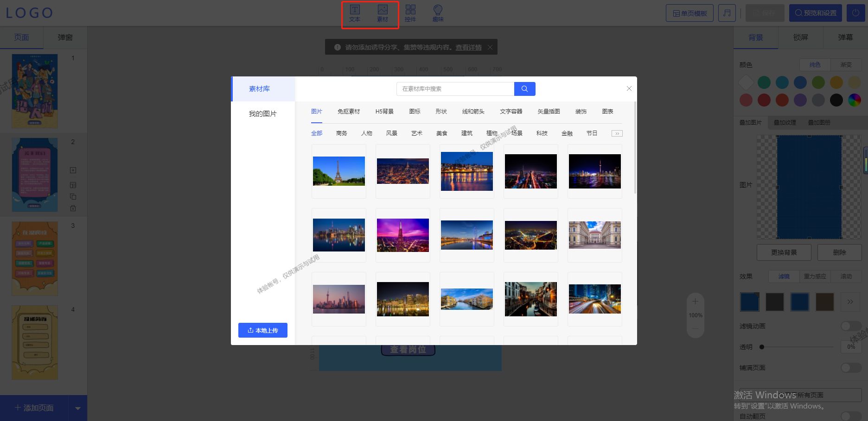868x421 pixels.
Task: Click the 透明 transparency slider handle
Action: [x=761, y=346]
